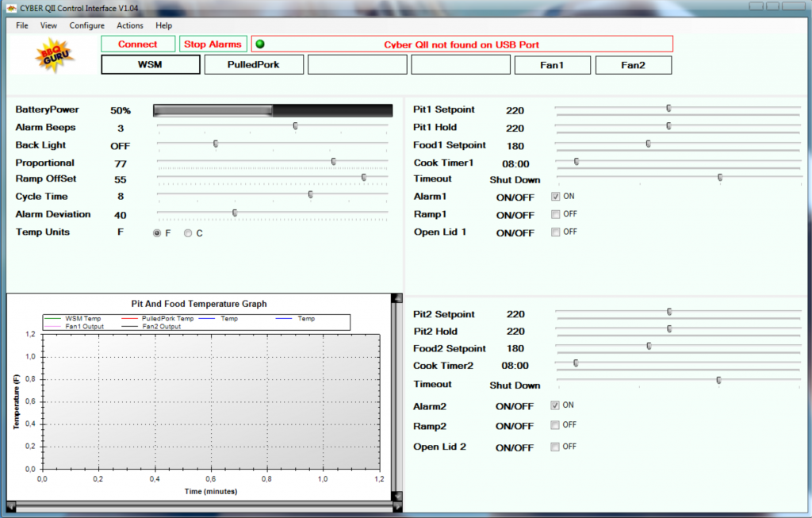Select the WSM pit name button

click(x=150, y=65)
